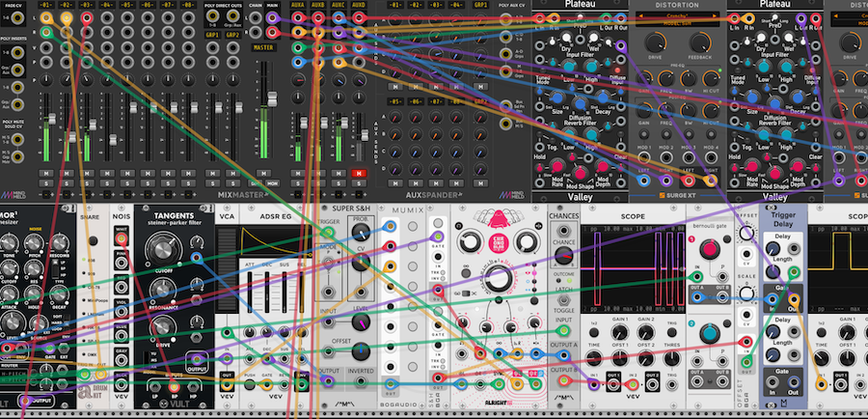
Task: Click the -01- track label display
Action: (46, 5)
